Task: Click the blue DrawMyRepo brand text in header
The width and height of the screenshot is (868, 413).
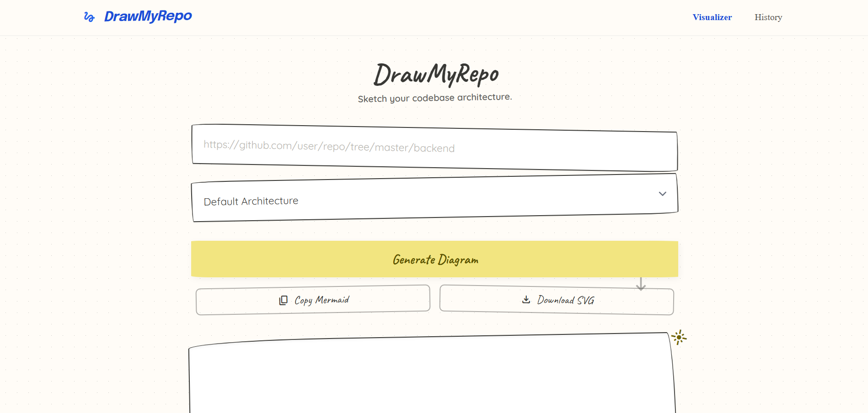Action: click(x=148, y=16)
